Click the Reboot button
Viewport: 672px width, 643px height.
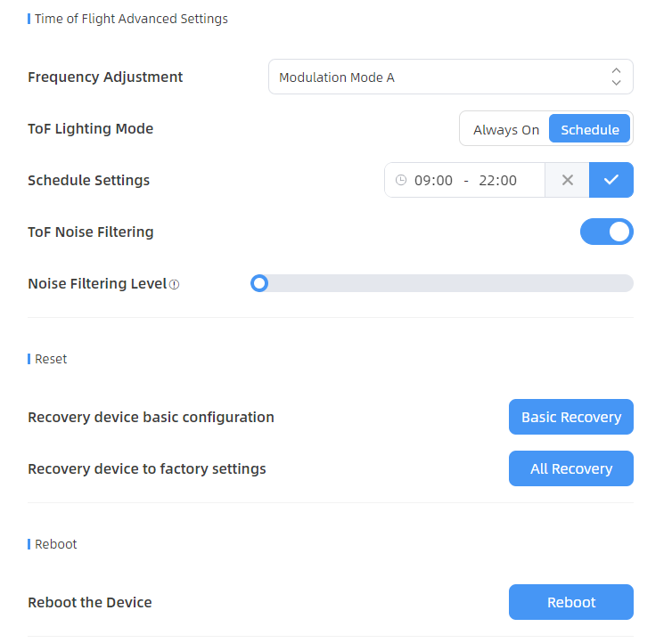coord(570,602)
